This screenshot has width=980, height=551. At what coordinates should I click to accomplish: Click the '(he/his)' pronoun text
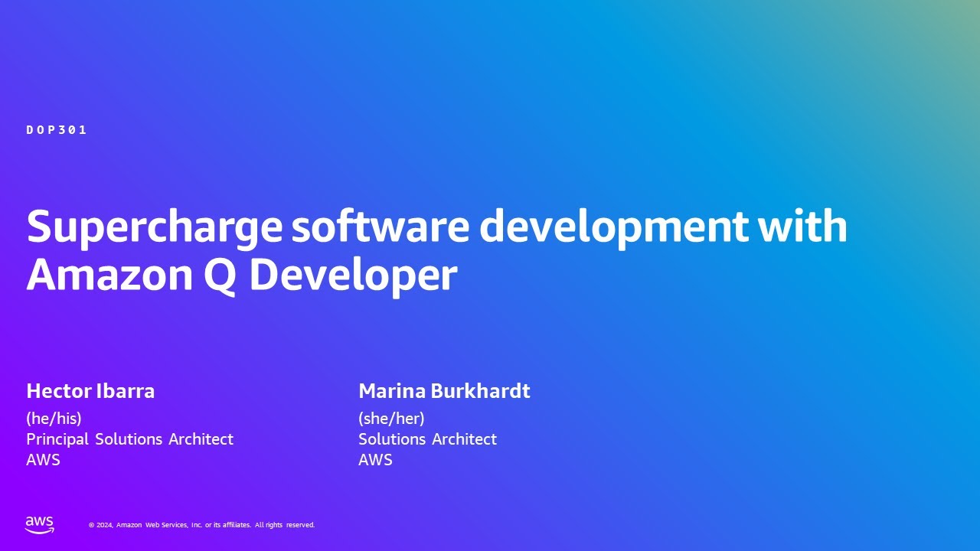(54, 419)
